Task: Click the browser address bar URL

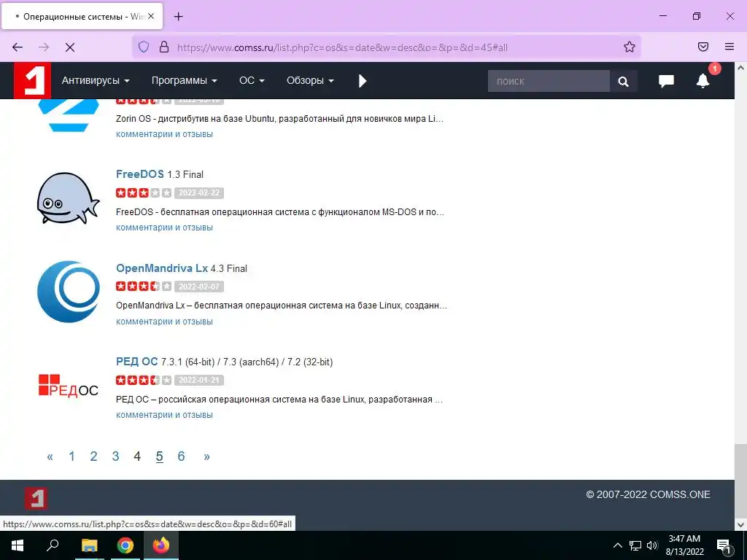Action: (x=342, y=47)
